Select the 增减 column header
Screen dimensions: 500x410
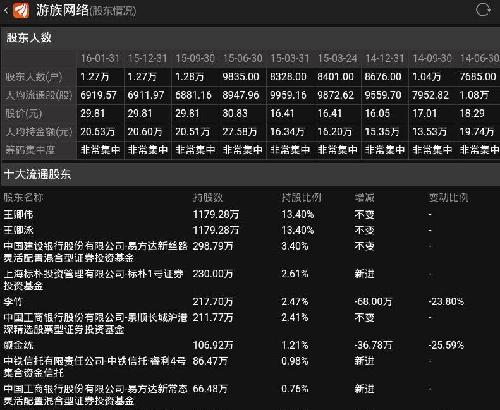(365, 198)
